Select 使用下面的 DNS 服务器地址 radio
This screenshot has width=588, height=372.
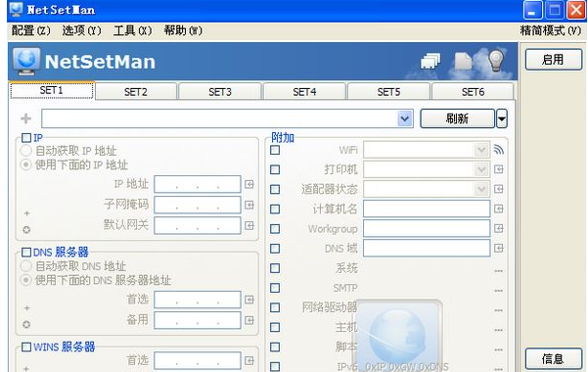coord(25,280)
